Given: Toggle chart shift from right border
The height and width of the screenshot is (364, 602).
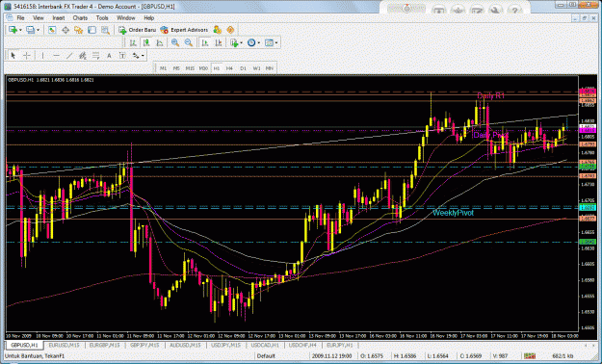Looking at the screenshot, I should 218,43.
